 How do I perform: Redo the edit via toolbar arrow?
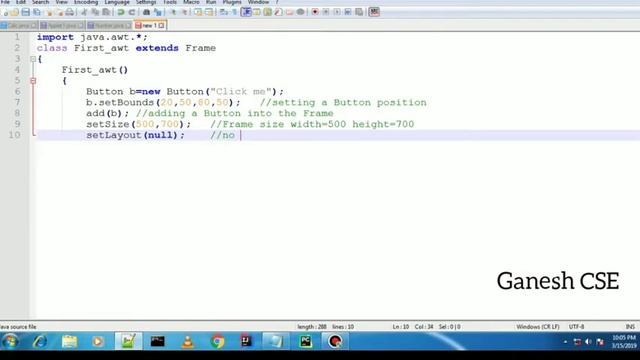pyautogui.click(x=132, y=12)
